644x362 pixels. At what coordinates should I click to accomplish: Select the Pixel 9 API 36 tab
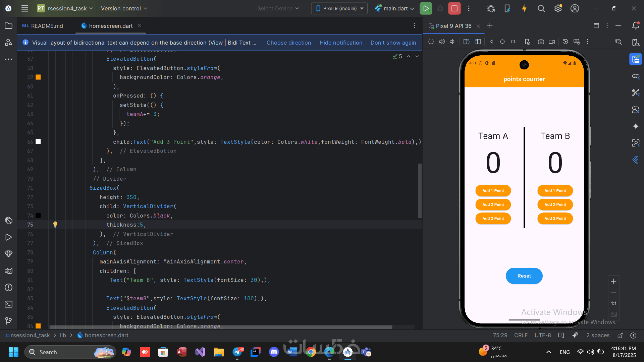[x=453, y=26]
